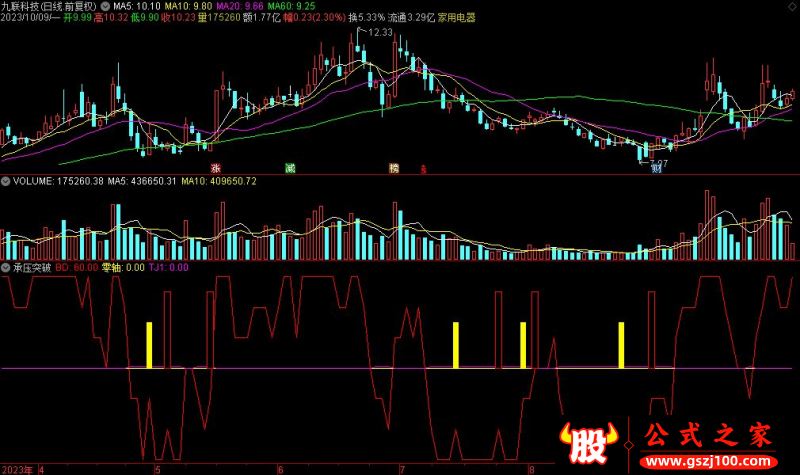Image resolution: width=800 pixels, height=475 pixels.
Task: Open the 家用电器 sector link
Action: tap(457, 18)
